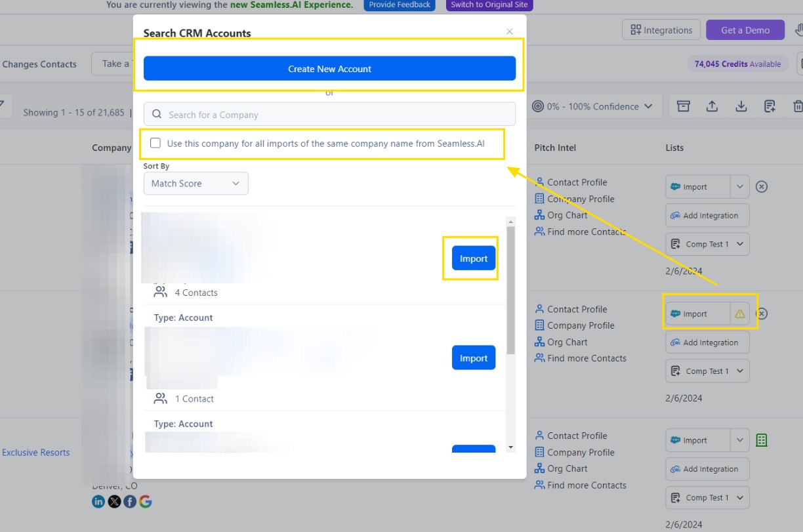Click the account list scrollbar thumb
This screenshot has width=803, height=532.
coord(511,291)
